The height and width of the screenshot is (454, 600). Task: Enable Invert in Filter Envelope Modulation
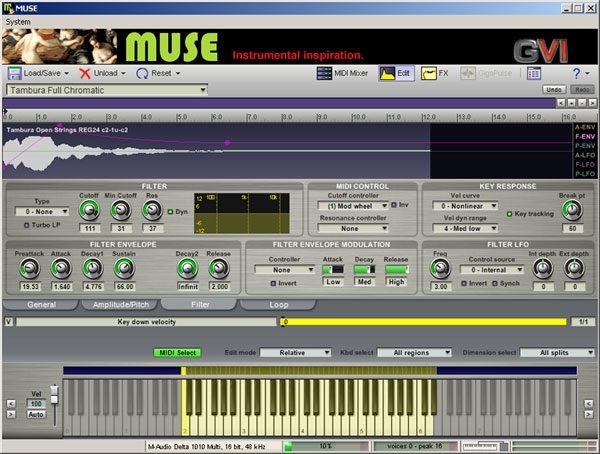tap(273, 283)
